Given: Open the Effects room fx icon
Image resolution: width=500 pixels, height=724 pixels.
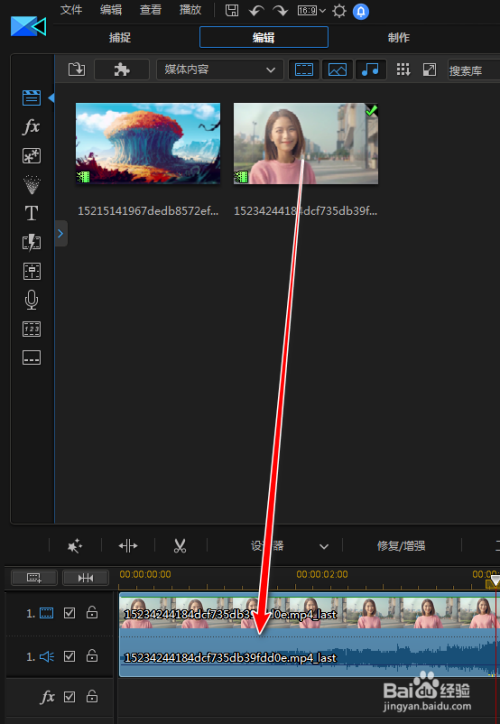Looking at the screenshot, I should click(31, 127).
